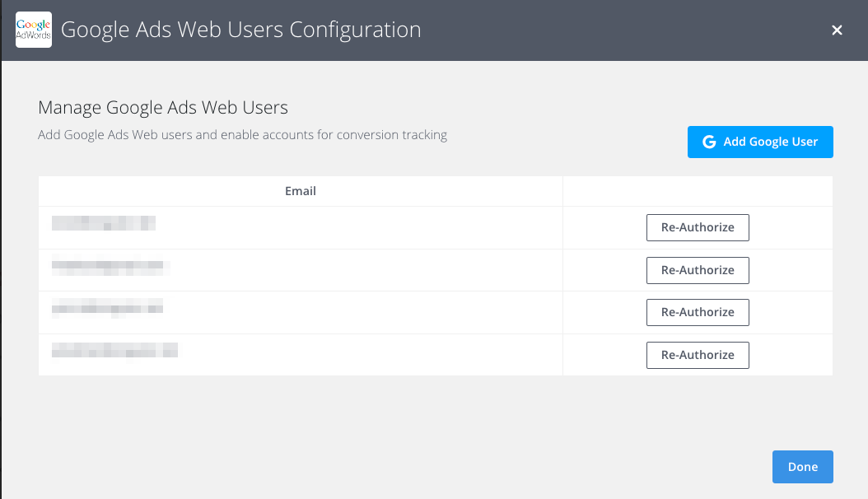Select the third blurred email entry
Viewport: 868px width, 499px height.
click(107, 308)
